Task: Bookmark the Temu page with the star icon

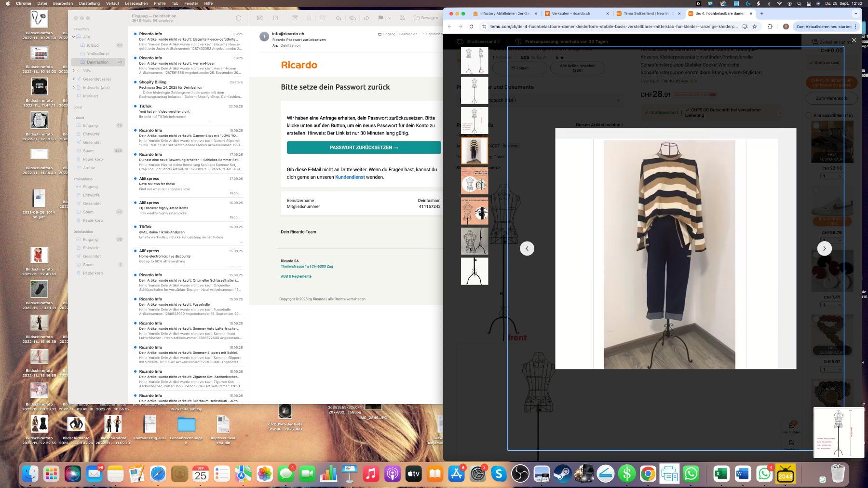Action: pos(755,27)
